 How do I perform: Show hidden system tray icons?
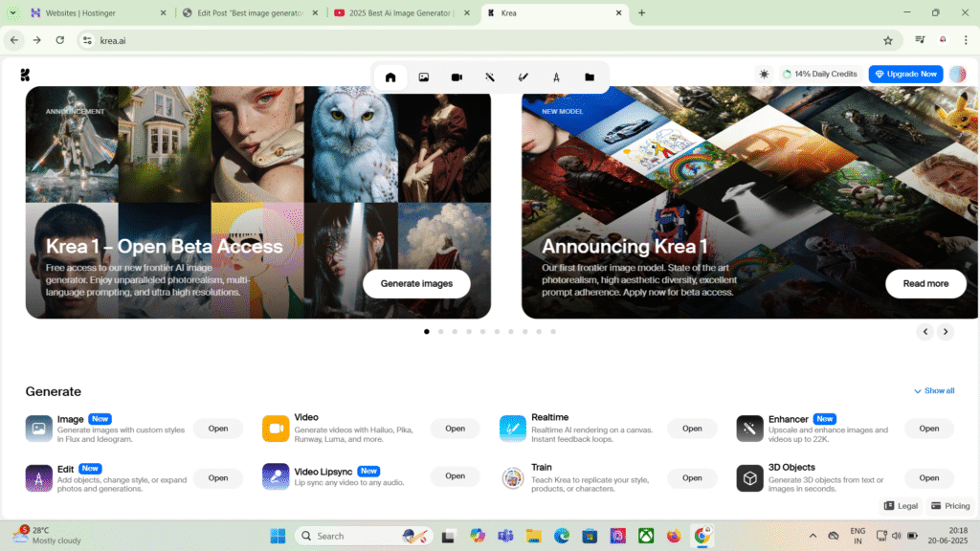tap(813, 536)
